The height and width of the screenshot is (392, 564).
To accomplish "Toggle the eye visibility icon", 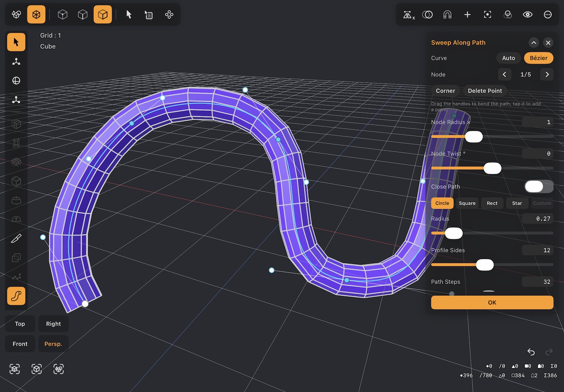I will (x=528, y=15).
